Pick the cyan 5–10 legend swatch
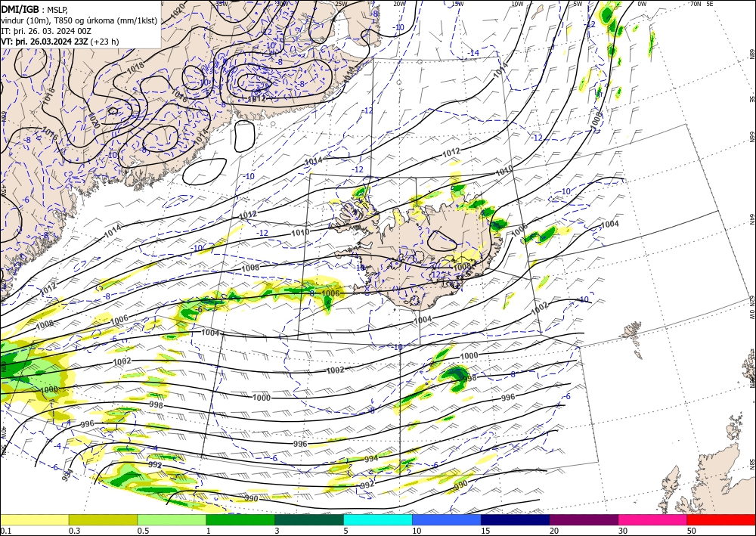The width and height of the screenshot is (756, 536). pos(378,519)
